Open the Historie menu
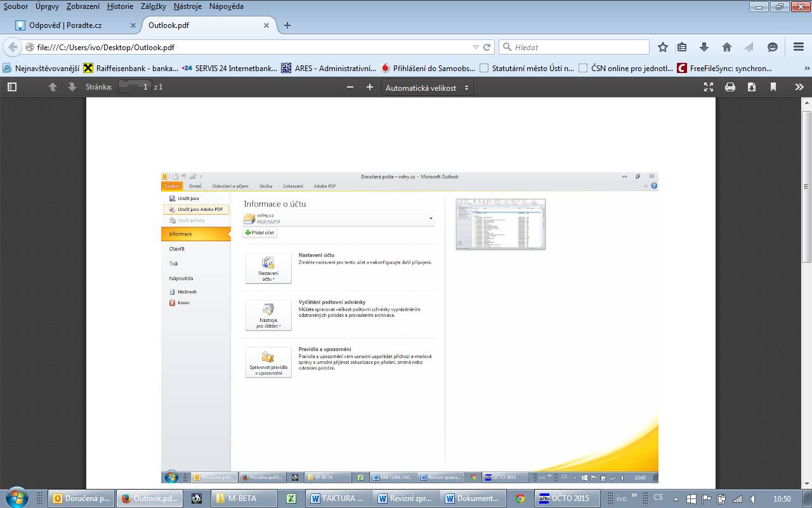 [120, 6]
